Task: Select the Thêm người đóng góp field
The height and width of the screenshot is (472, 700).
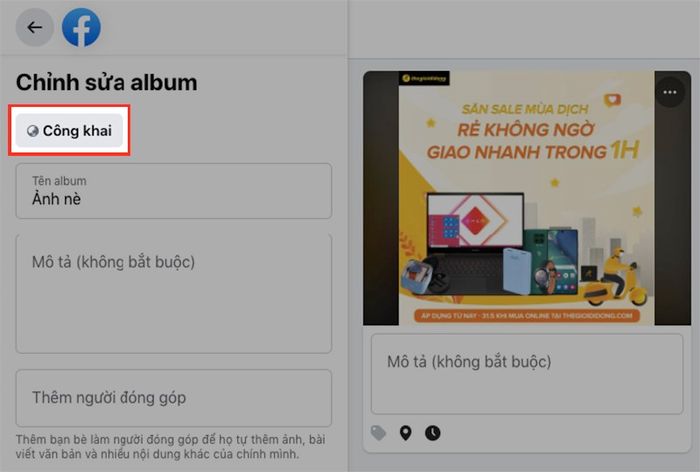Action: click(x=174, y=398)
